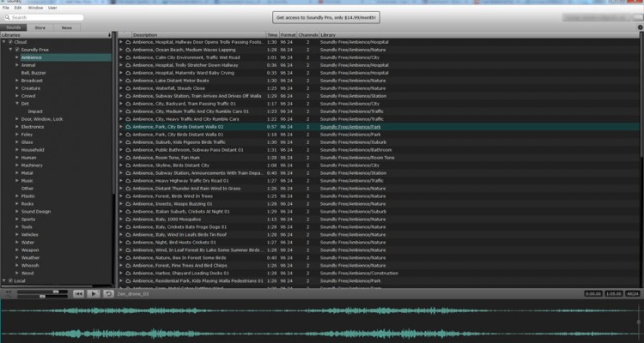Click the rewind-to-start transport icon

pos(78,293)
